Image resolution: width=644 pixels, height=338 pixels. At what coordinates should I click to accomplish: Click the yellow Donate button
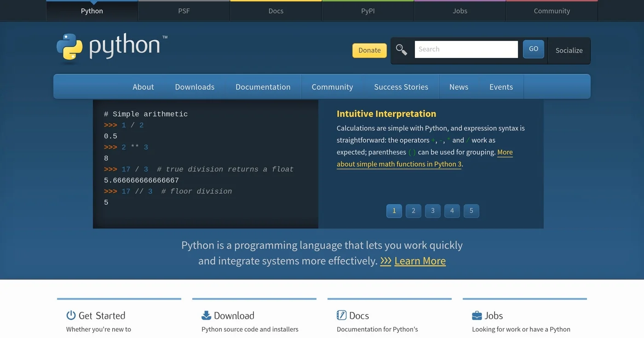coord(369,50)
